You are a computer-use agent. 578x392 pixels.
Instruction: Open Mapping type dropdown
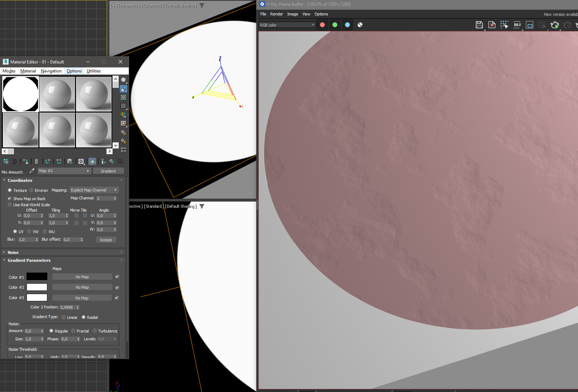pos(94,190)
